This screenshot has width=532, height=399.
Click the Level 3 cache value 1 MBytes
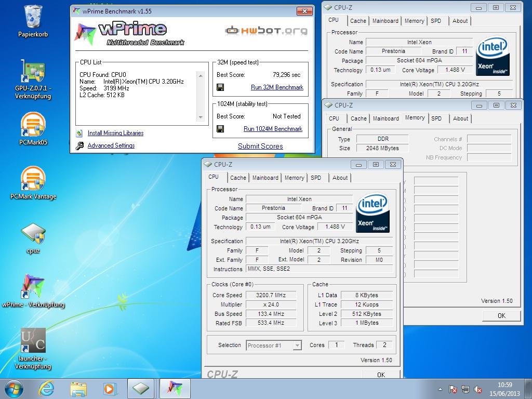tap(367, 323)
